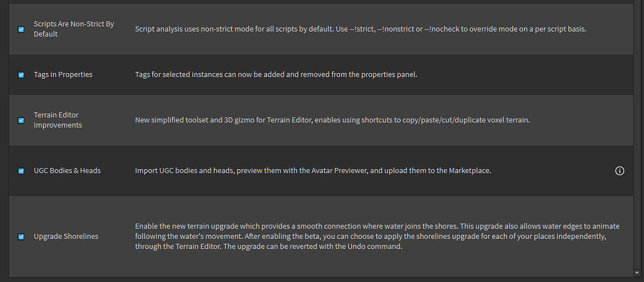Viewport: 644px width, 282px height.
Task: Uncheck the Upgrade Shorelines checkbox
Action: pyautogui.click(x=21, y=237)
